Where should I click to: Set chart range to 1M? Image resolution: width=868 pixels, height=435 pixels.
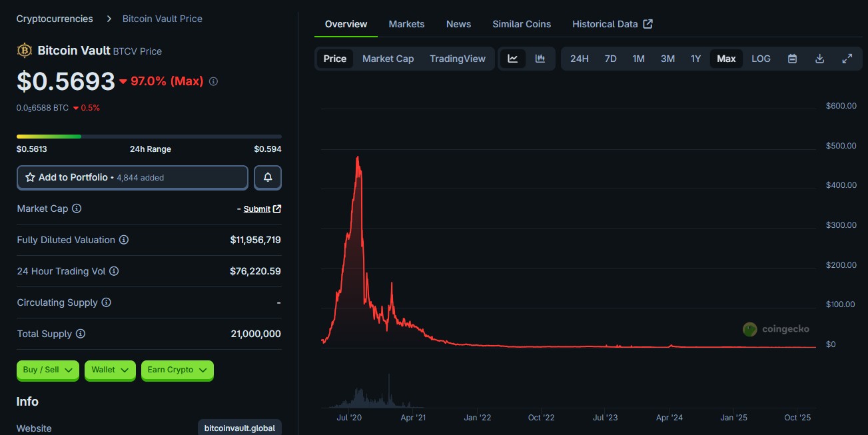pos(638,59)
